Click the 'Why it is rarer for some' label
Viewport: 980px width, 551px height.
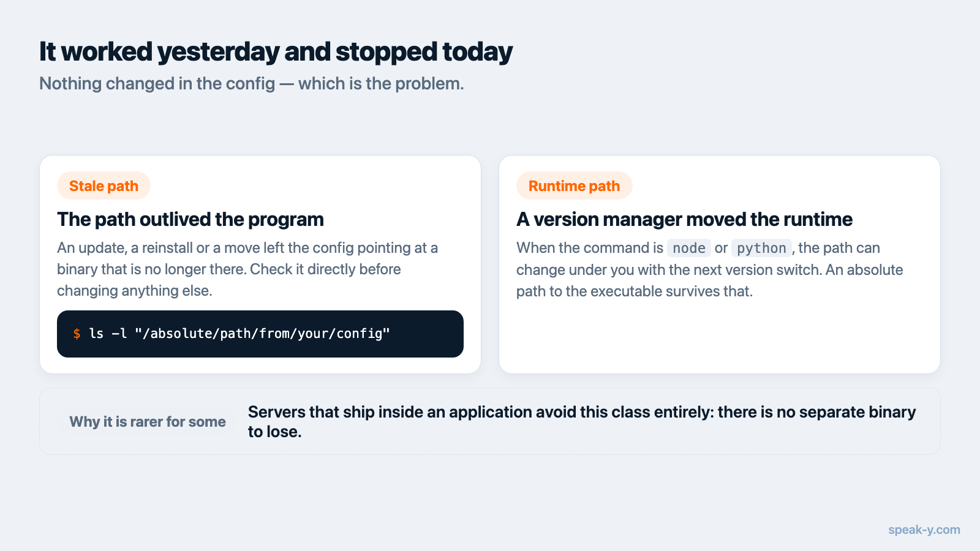(x=148, y=422)
